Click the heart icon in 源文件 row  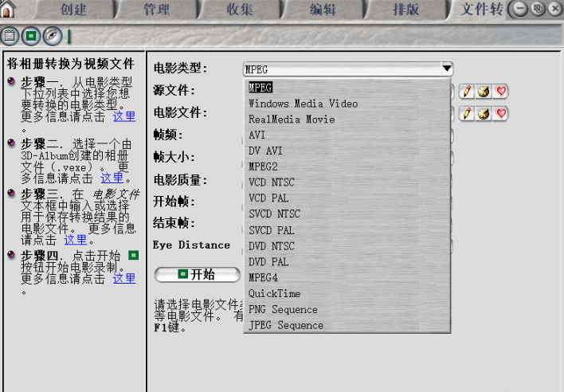pyautogui.click(x=501, y=92)
